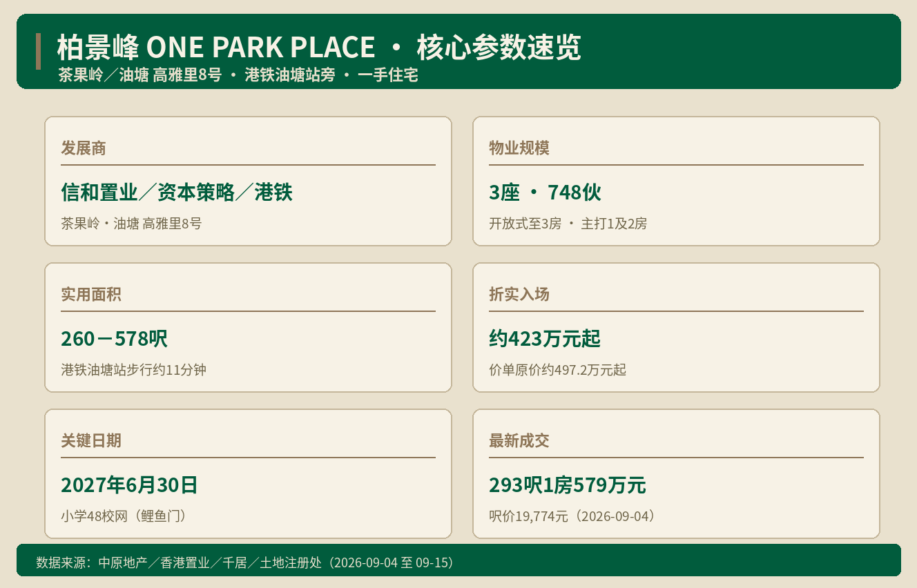Select the 小学48校网 school net note

(x=94, y=516)
